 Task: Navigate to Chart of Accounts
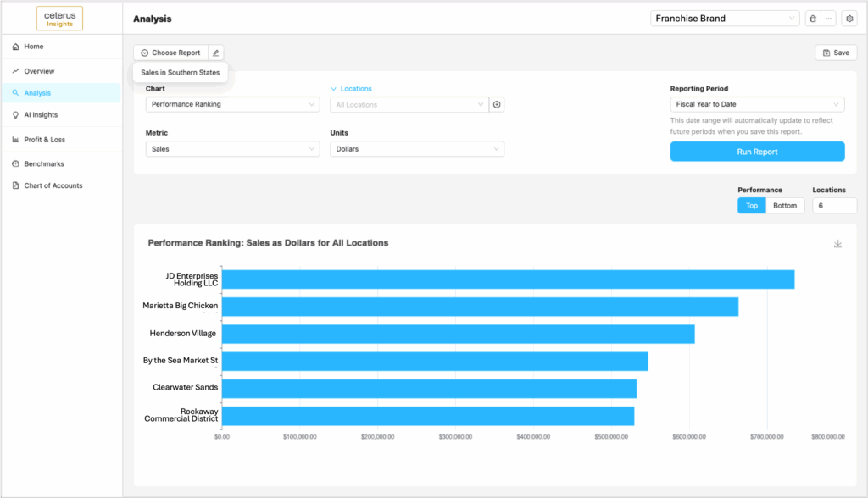pos(53,185)
